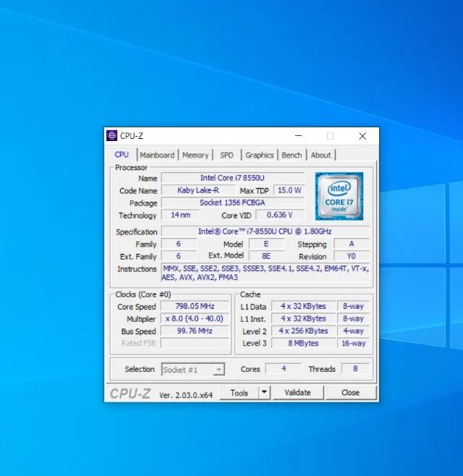
Task: Click the Technology value 14 nm
Action: click(181, 215)
